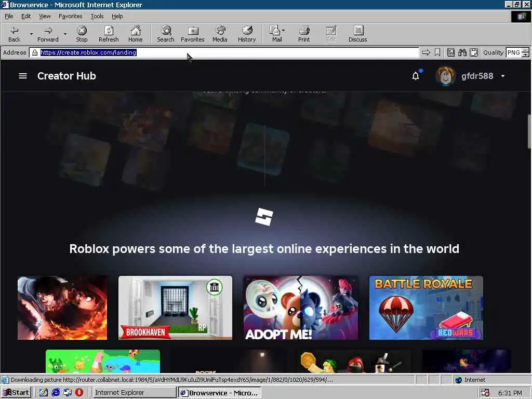The image size is (532, 399).
Task: Click the 6:31 PM clock
Action: click(510, 393)
